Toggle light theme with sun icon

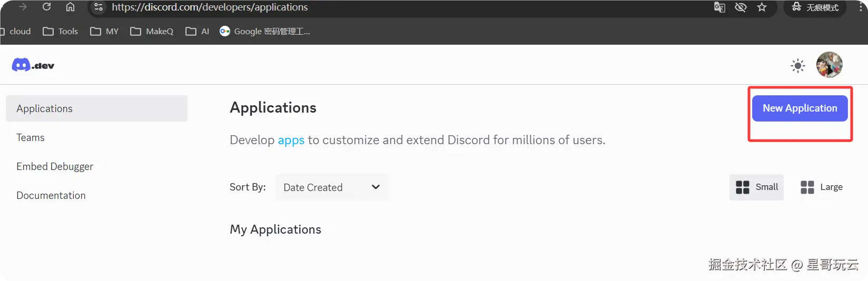coord(798,66)
